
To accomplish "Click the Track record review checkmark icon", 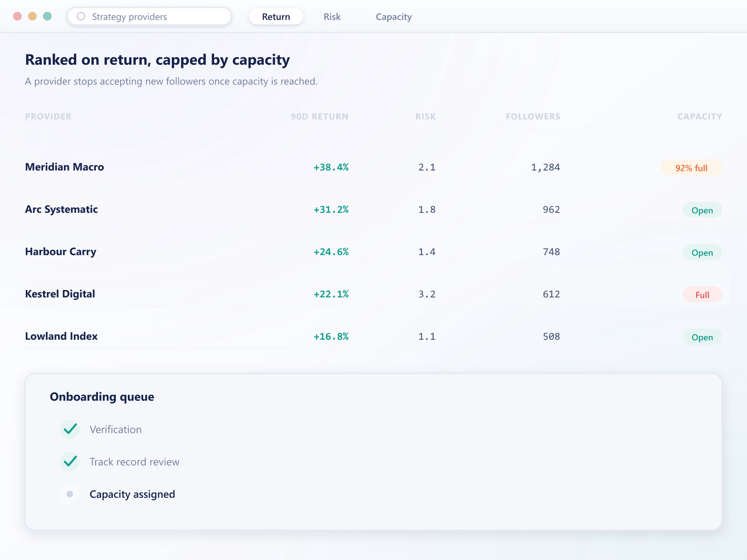I will [x=70, y=461].
